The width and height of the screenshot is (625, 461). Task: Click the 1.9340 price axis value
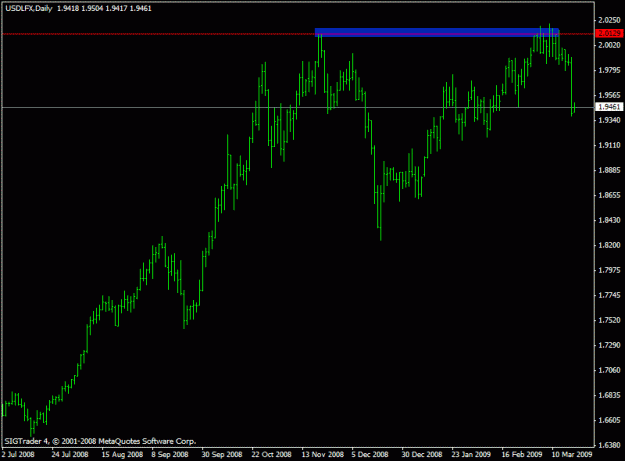(x=609, y=120)
